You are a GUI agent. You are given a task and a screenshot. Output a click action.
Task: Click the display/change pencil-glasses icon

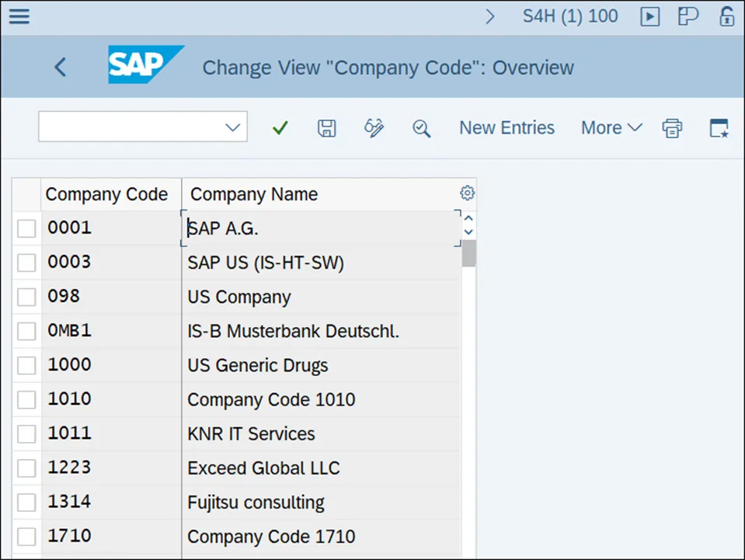click(x=374, y=128)
